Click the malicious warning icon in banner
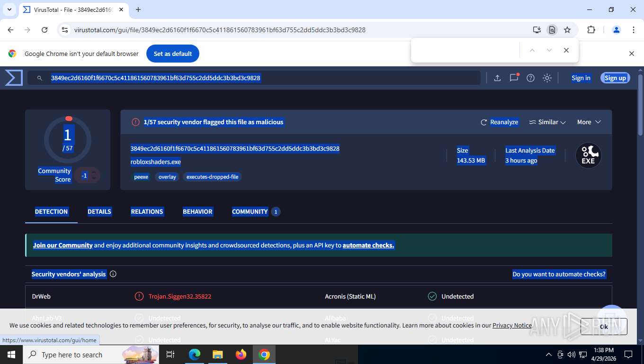 (x=135, y=122)
